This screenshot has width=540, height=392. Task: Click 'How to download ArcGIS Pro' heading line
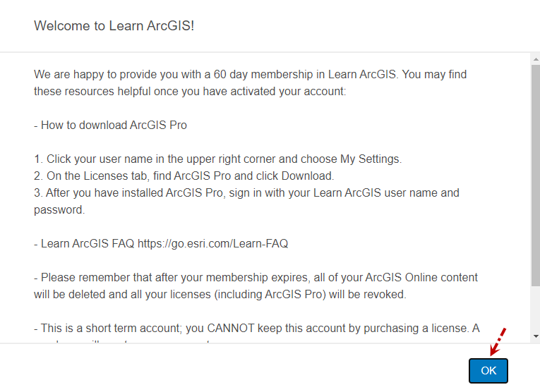tap(110, 125)
